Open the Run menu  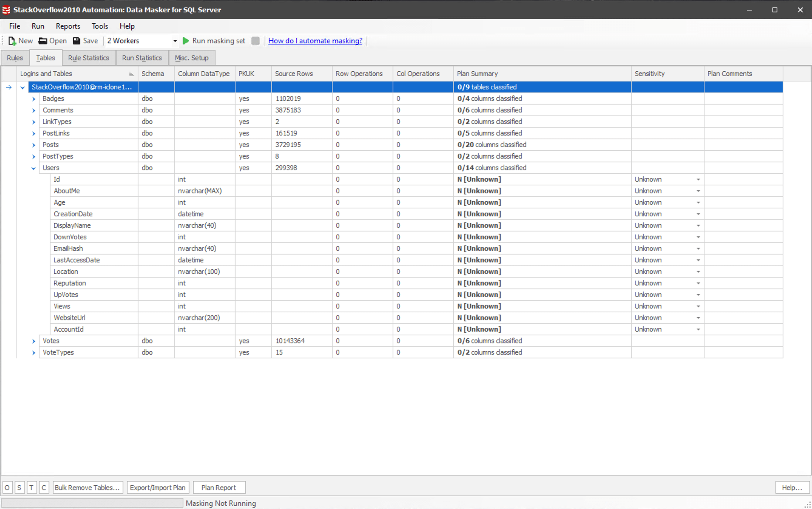(x=38, y=26)
